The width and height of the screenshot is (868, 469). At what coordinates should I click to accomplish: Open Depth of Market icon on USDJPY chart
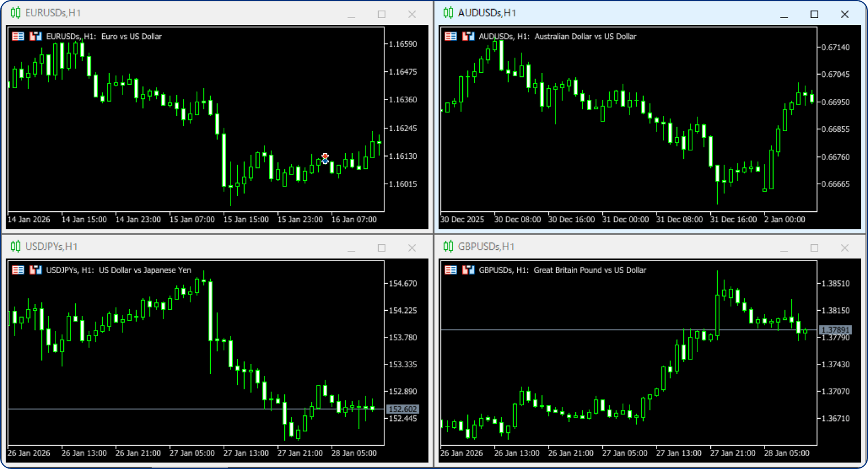coord(36,270)
